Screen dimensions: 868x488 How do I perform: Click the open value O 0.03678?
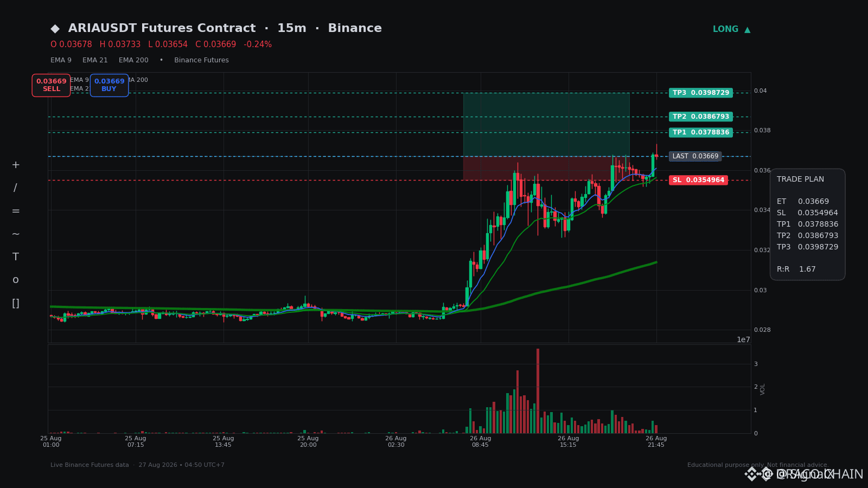tap(71, 44)
